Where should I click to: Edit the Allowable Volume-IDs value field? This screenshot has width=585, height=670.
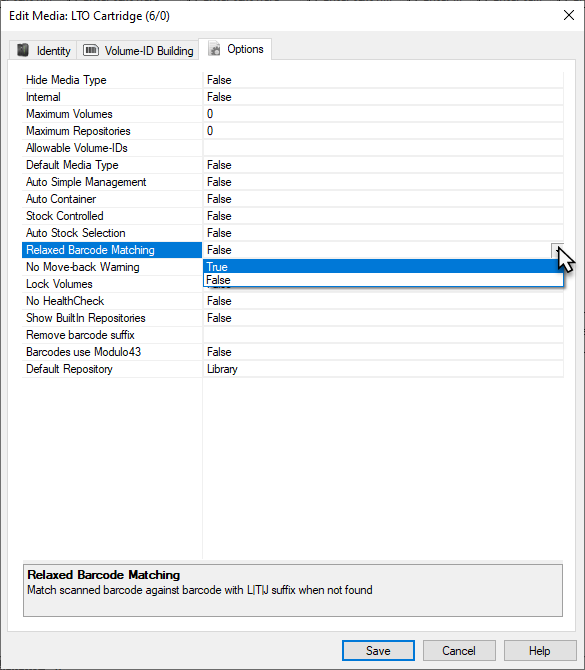(x=383, y=148)
